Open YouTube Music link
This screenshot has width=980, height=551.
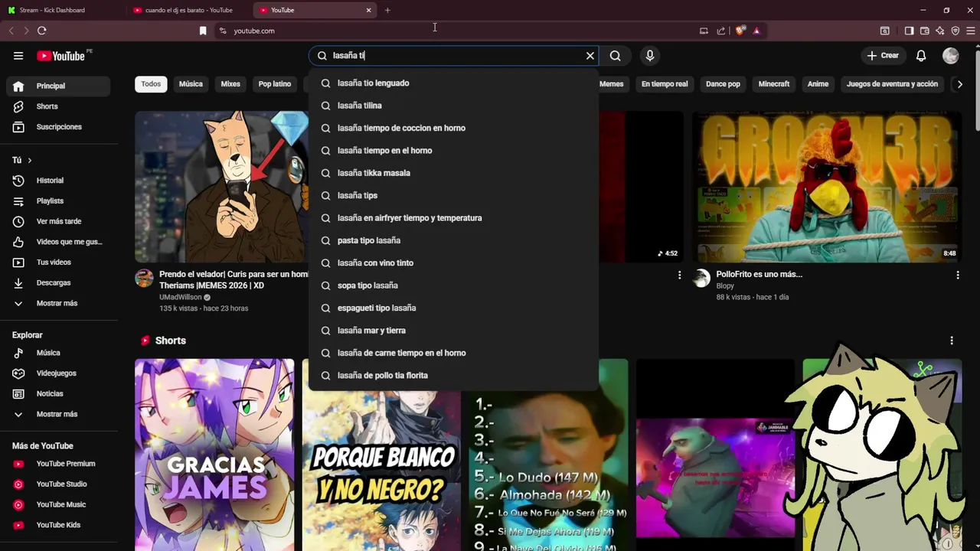pyautogui.click(x=58, y=504)
